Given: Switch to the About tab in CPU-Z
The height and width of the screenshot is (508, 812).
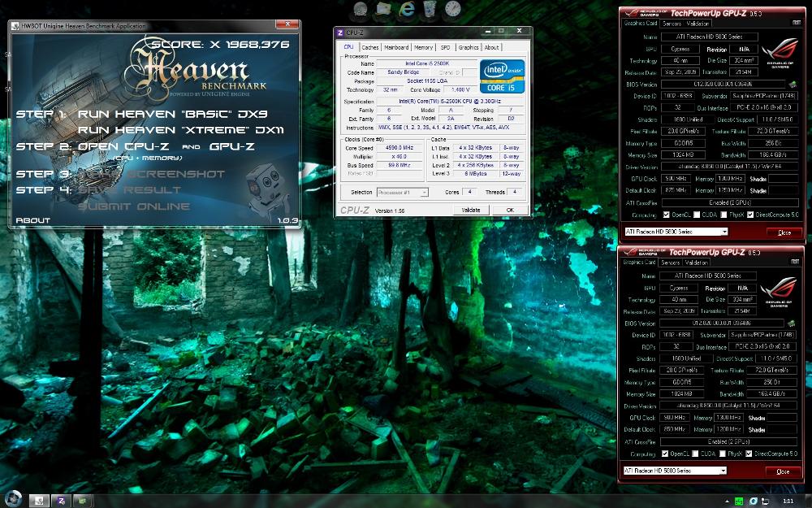Looking at the screenshot, I should click(x=491, y=47).
